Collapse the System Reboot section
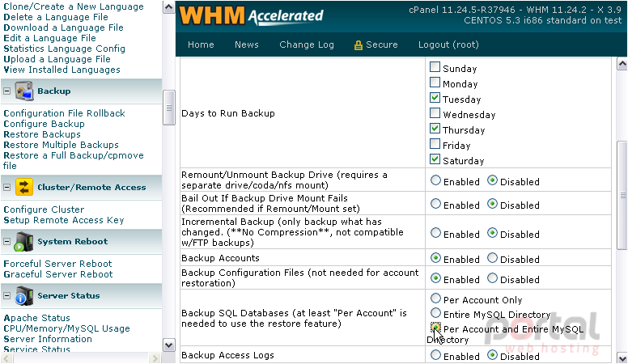 (x=6, y=242)
